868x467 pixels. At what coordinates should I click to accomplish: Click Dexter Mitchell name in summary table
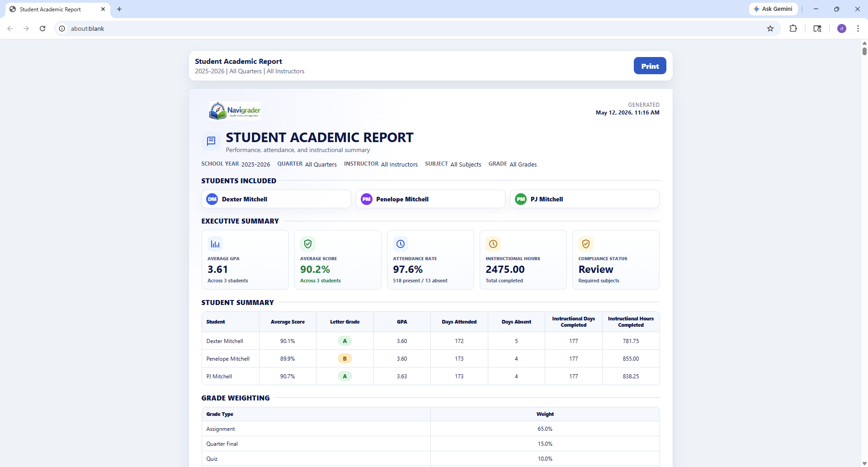click(225, 341)
